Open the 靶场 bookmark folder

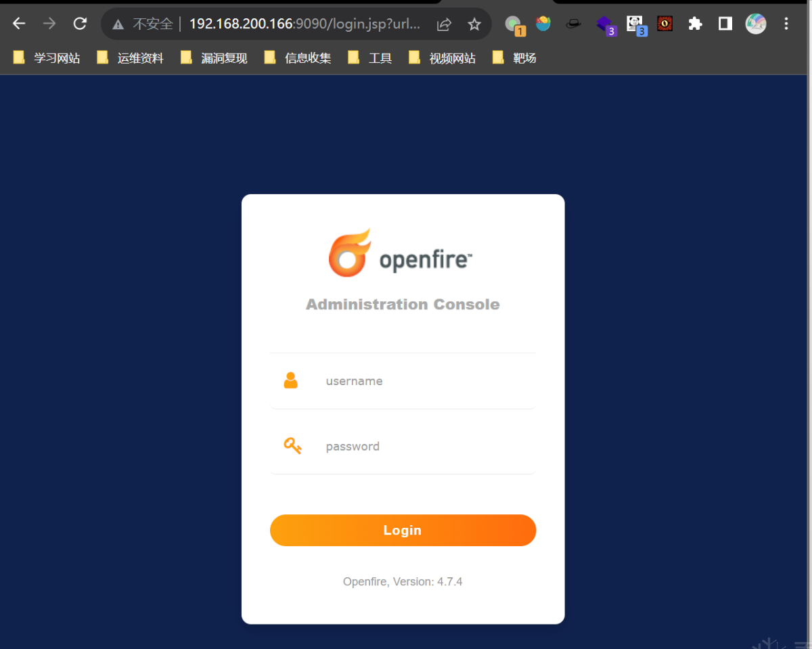(515, 58)
